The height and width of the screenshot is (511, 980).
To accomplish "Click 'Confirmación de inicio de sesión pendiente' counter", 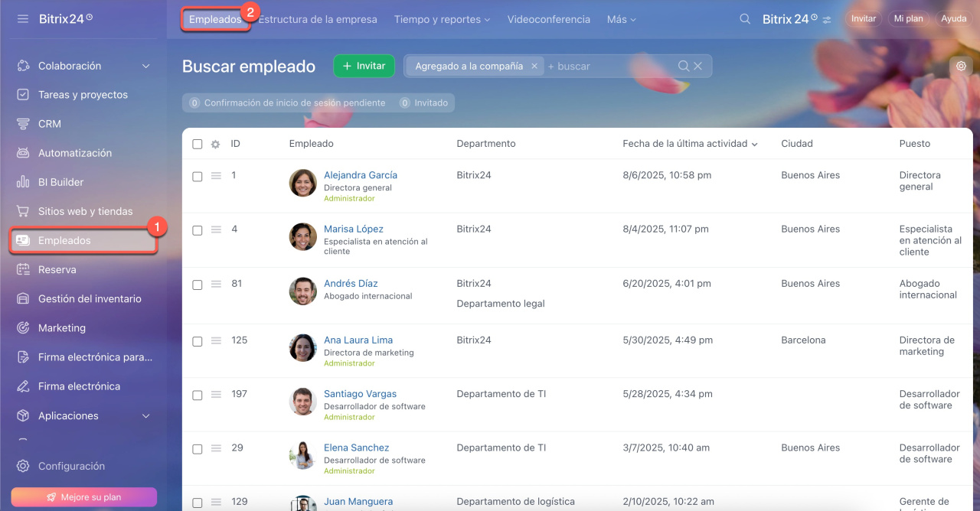I will (286, 103).
